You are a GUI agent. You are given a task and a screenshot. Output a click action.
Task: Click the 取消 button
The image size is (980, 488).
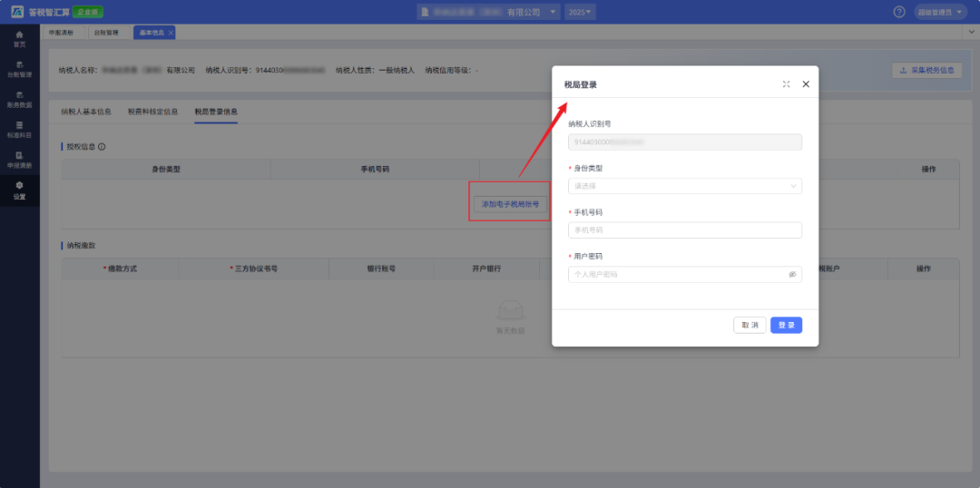click(750, 325)
